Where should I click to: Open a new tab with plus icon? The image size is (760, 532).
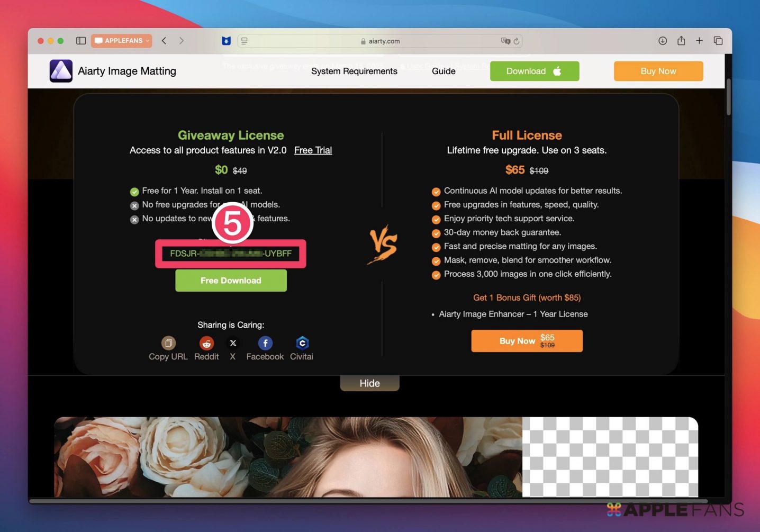699,41
